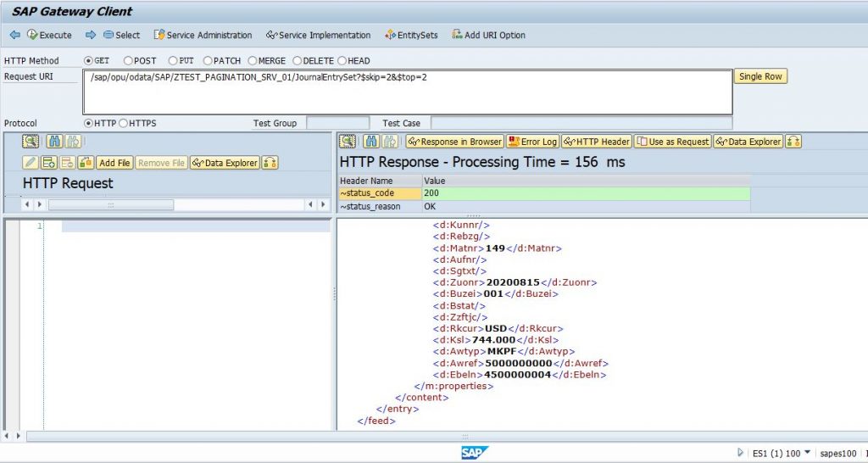Open the EntitySets list

411,35
